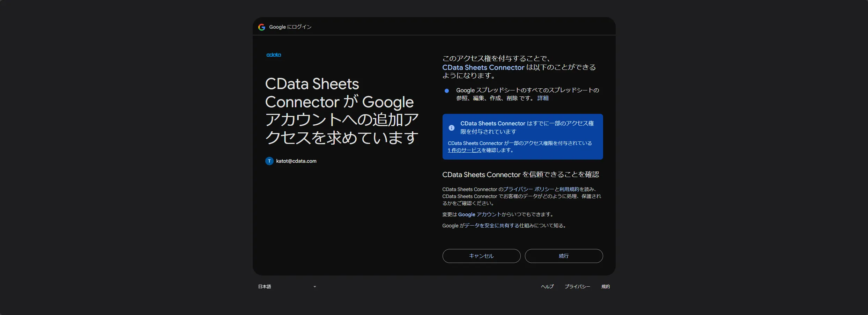Screen dimensions: 868x315
Task: Open the 規約 footer link
Action: [x=606, y=286]
